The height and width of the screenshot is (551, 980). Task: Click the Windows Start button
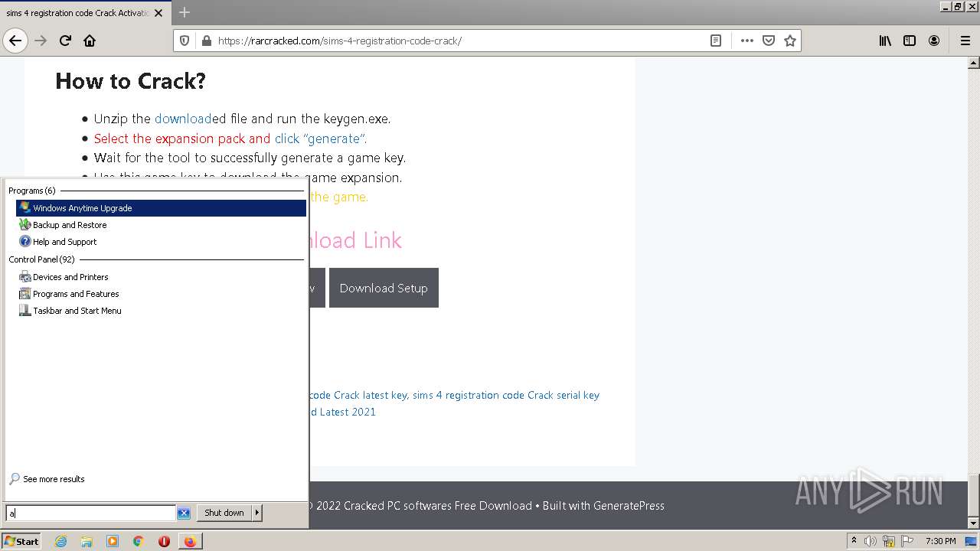pyautogui.click(x=21, y=541)
